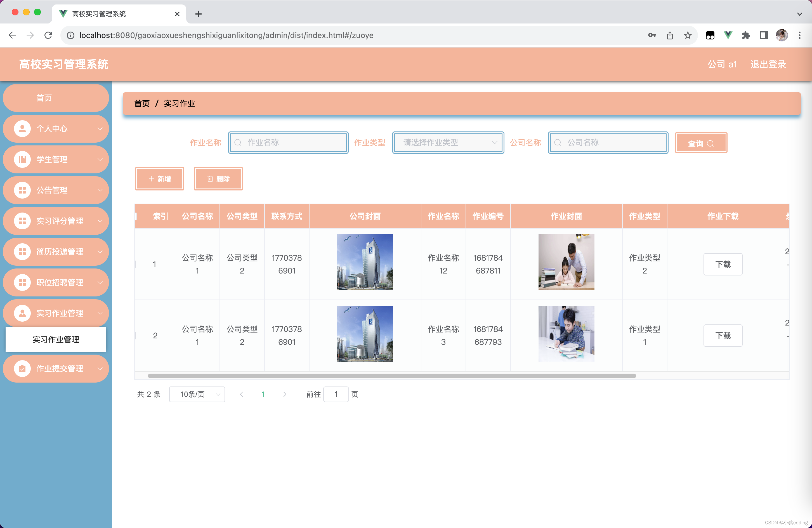812x528 pixels.
Task: Click the 简历投递管理 grid icon
Action: click(x=23, y=252)
